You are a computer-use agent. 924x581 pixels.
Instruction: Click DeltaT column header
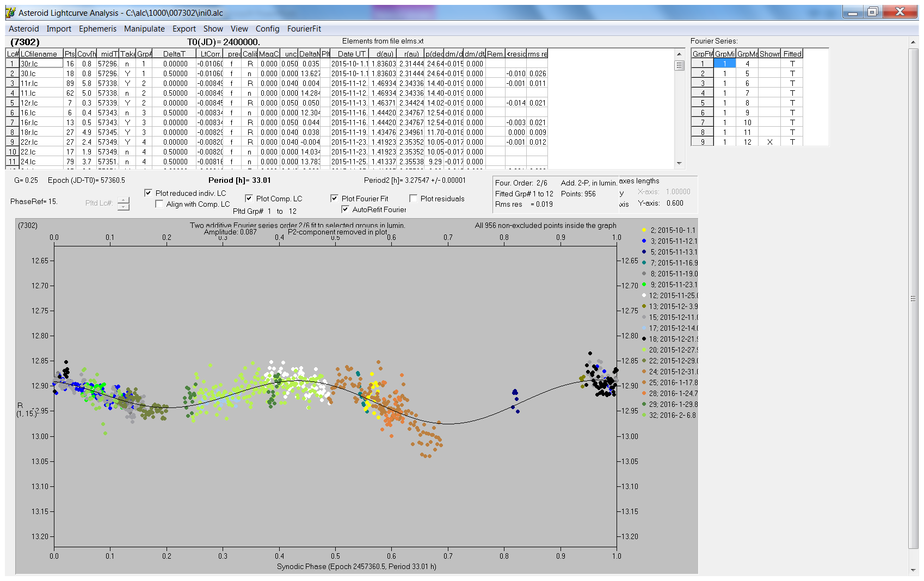click(174, 54)
